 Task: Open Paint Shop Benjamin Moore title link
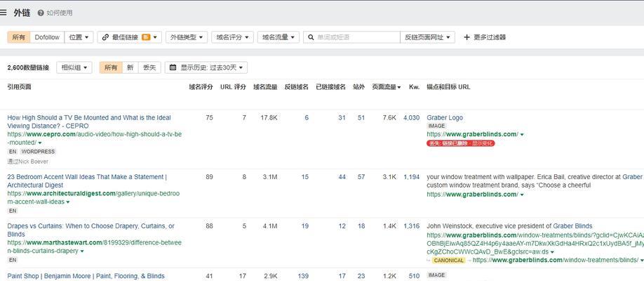86,276
